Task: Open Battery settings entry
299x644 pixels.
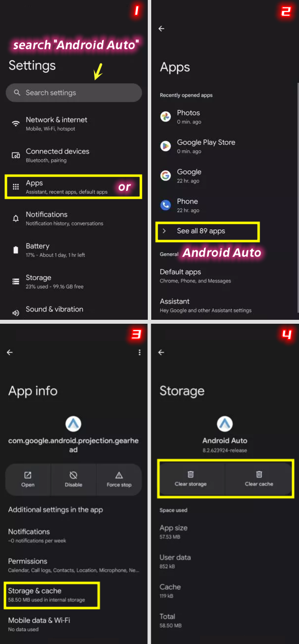Action: (74, 250)
